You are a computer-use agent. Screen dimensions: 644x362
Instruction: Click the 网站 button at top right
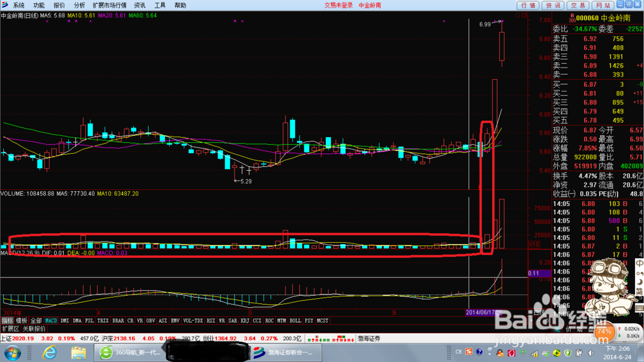603,5
